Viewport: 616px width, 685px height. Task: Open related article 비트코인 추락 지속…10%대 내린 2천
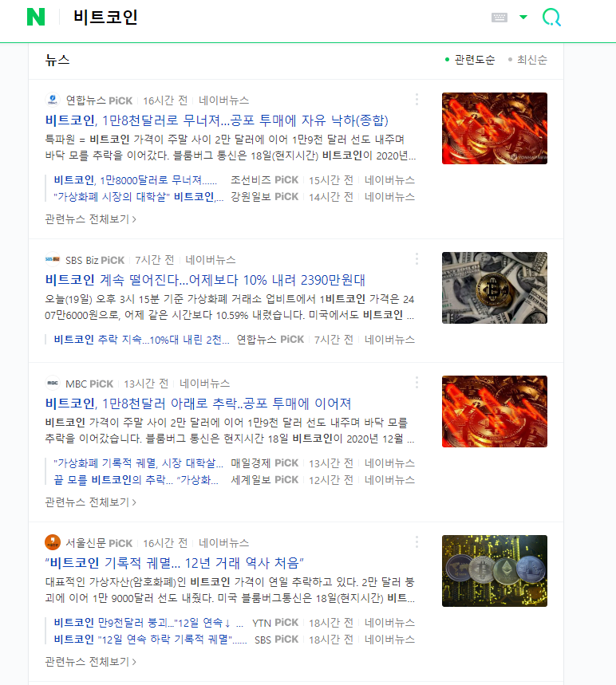142,340
